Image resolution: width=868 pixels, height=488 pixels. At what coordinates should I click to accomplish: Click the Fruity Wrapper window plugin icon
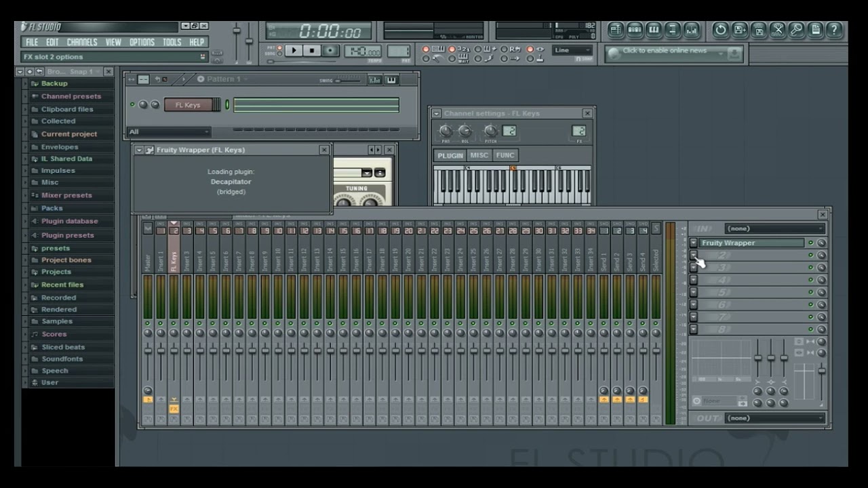click(150, 150)
